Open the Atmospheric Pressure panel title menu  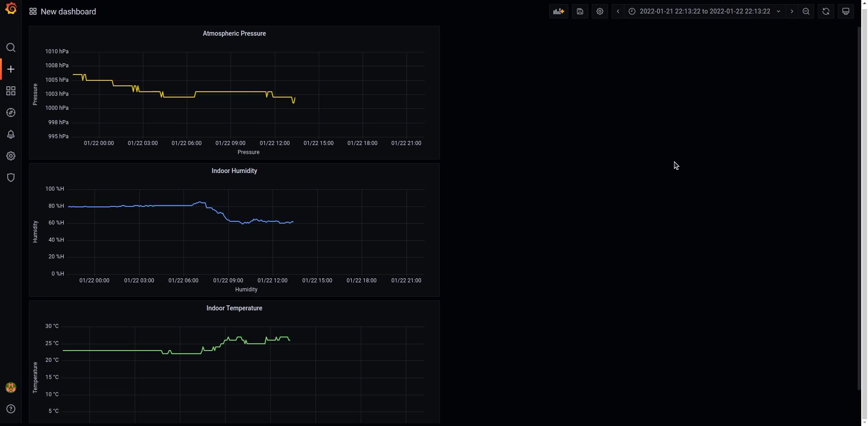(234, 33)
